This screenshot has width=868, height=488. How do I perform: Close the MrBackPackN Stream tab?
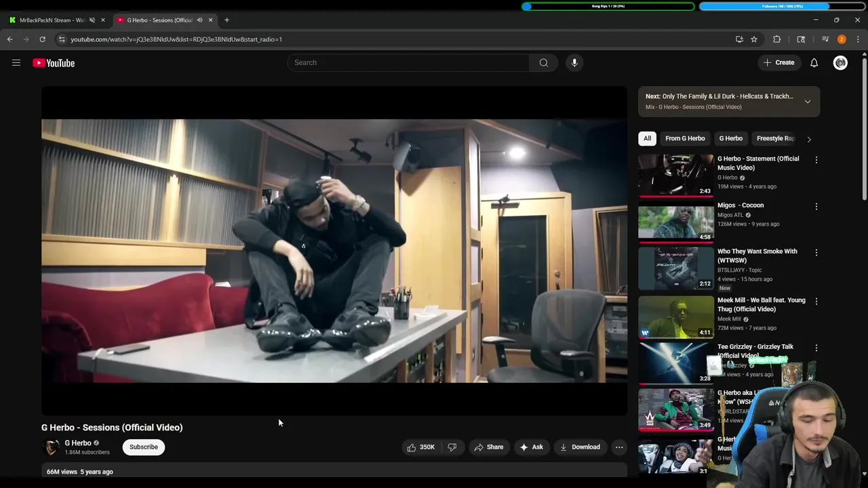103,20
